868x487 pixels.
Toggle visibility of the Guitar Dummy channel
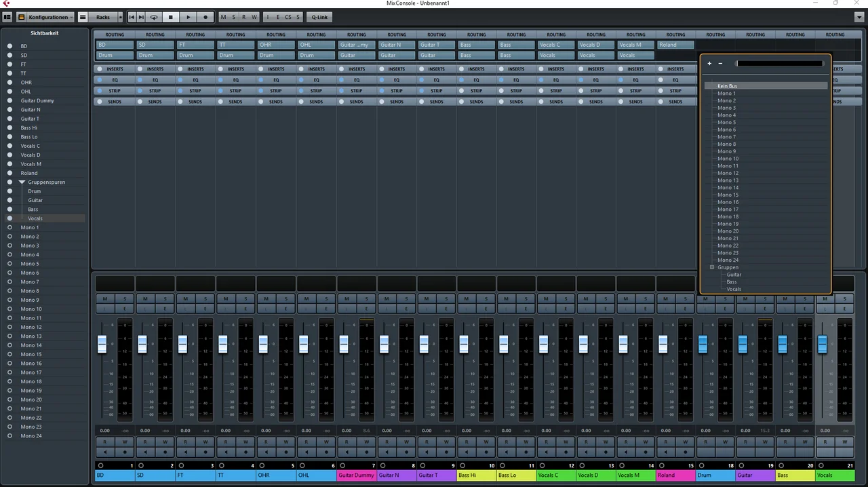(x=9, y=100)
